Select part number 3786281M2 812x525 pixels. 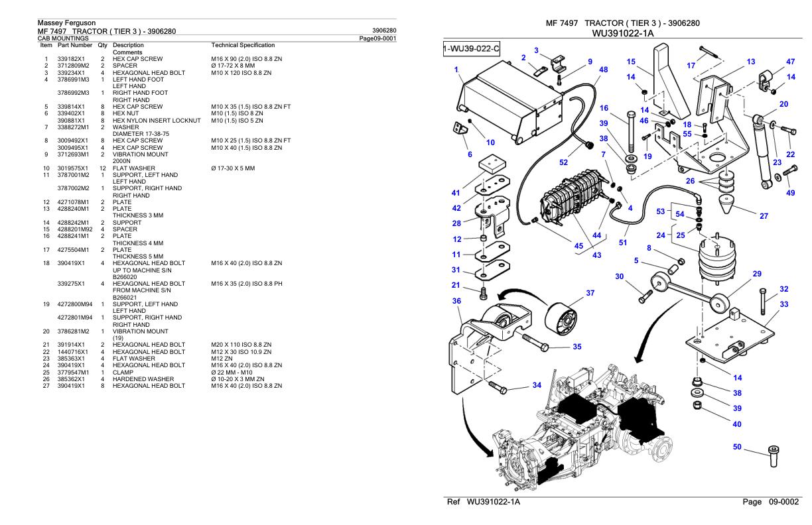coord(74,333)
